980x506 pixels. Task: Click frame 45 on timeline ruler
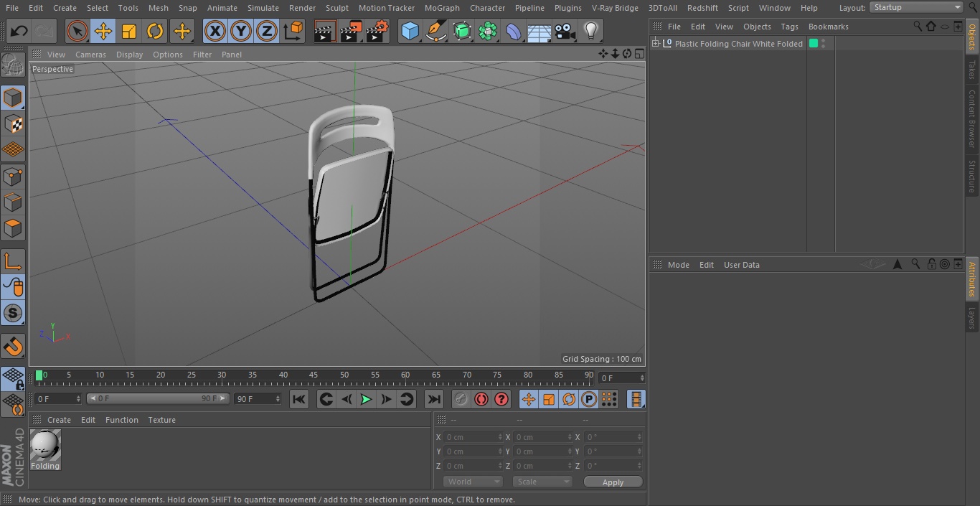tap(314, 375)
